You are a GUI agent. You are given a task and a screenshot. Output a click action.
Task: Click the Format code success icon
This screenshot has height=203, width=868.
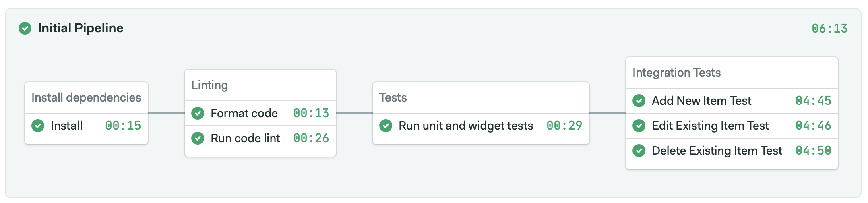[198, 113]
